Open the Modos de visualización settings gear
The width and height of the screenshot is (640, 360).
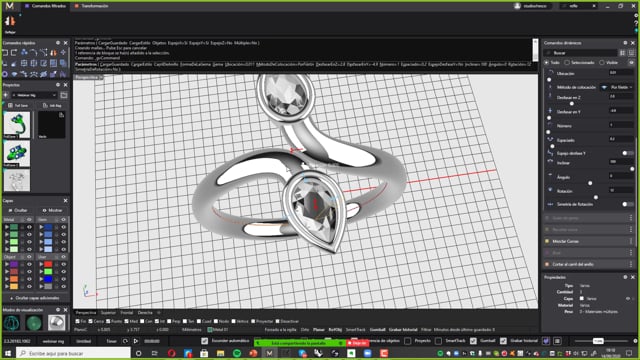point(58,310)
